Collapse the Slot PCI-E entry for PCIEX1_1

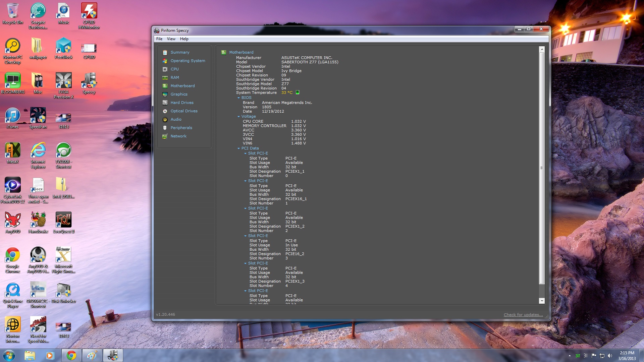click(x=246, y=154)
